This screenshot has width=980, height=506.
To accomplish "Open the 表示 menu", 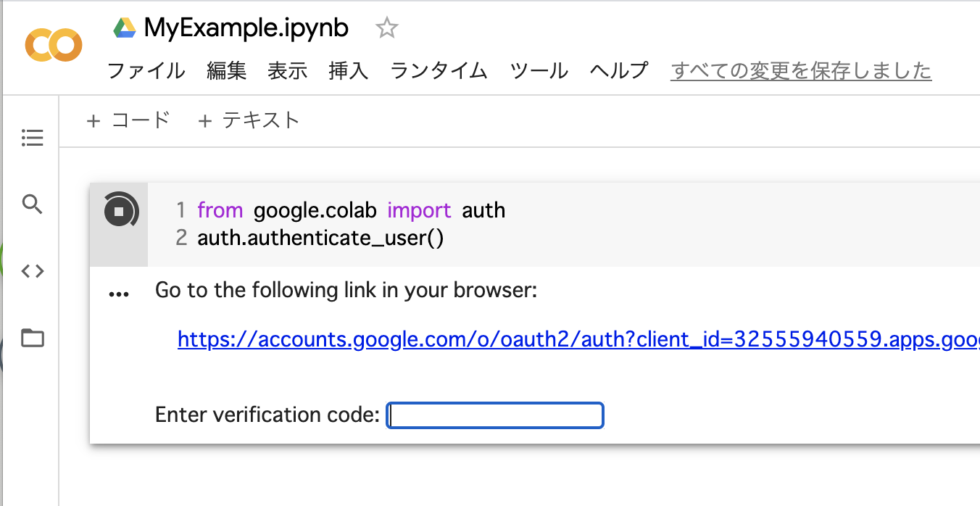I will (x=287, y=71).
